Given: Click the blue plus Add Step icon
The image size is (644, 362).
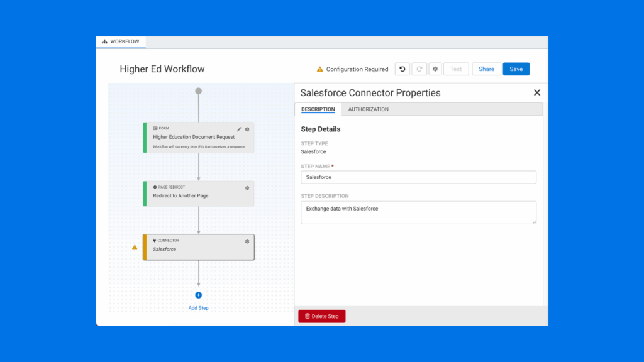Looking at the screenshot, I should 198,295.
